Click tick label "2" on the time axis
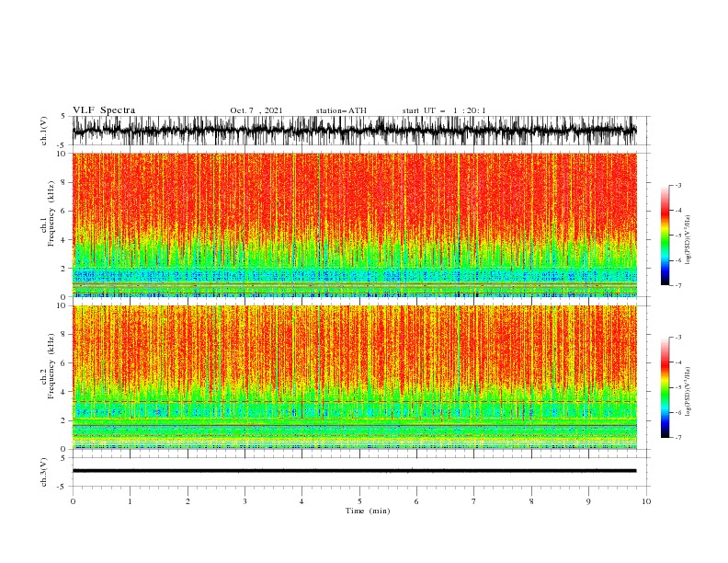 (188, 501)
